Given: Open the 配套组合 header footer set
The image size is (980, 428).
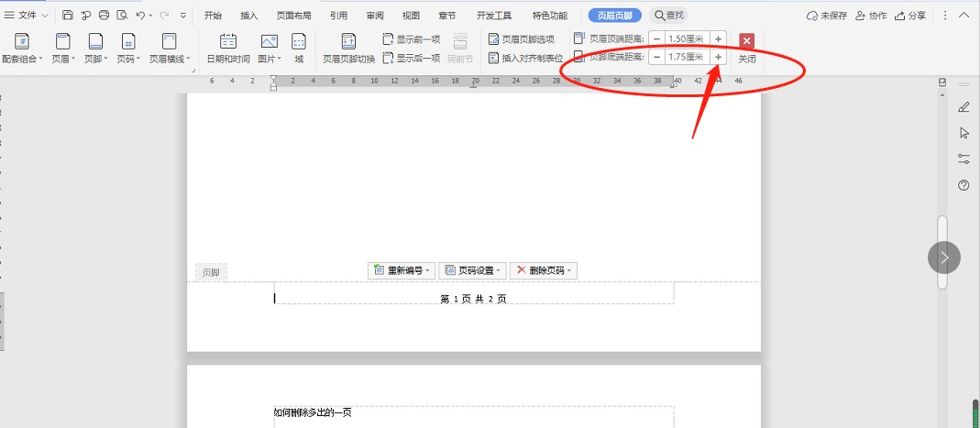Looking at the screenshot, I should click(23, 49).
